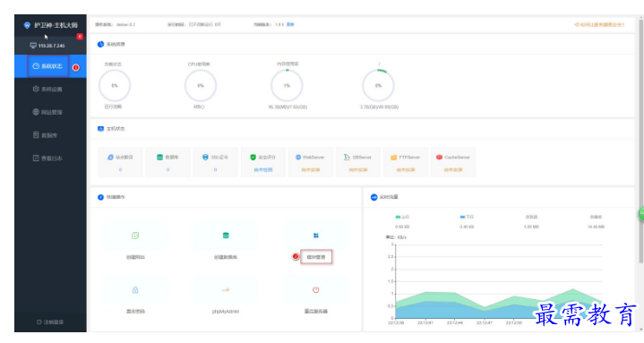
Task: Click the blue 检测 link under 安全评分
Action: tap(262, 169)
